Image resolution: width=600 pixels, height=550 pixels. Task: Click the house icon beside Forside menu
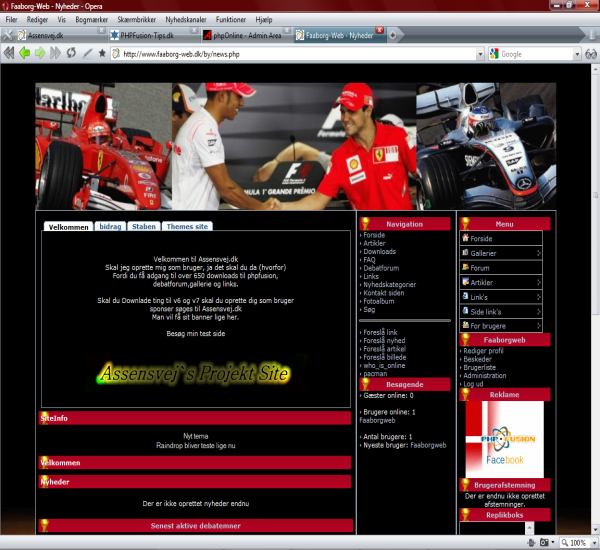pyautogui.click(x=465, y=238)
